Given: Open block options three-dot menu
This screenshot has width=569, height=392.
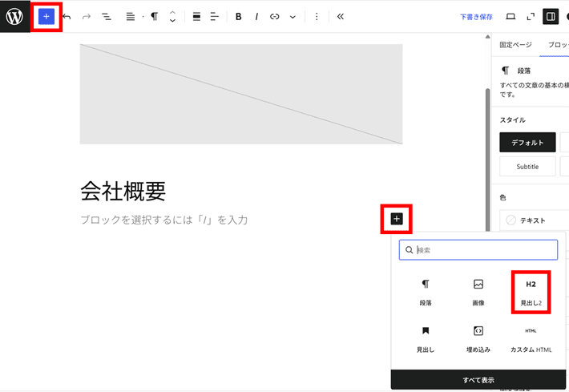Looking at the screenshot, I should click(x=317, y=17).
